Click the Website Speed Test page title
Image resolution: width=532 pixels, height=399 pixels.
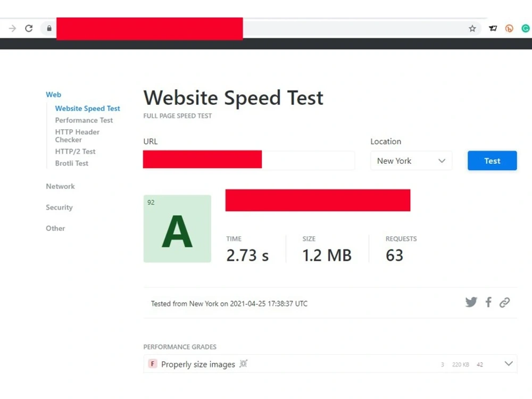(x=234, y=98)
